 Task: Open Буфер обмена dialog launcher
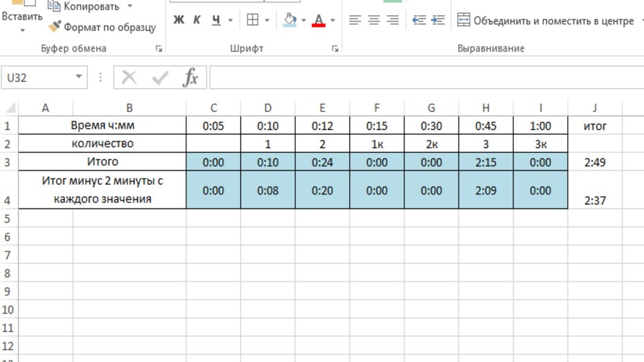tap(159, 49)
